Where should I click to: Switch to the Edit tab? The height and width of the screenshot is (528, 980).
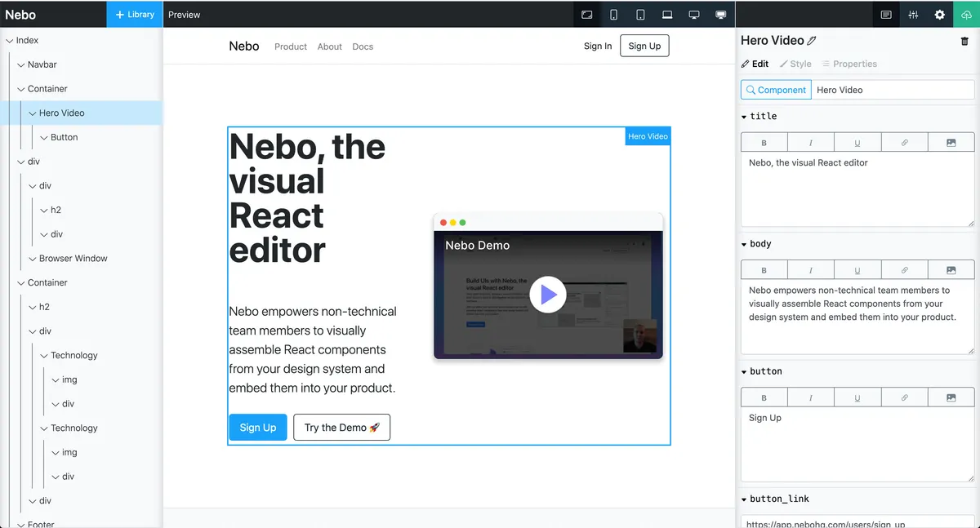click(x=755, y=64)
